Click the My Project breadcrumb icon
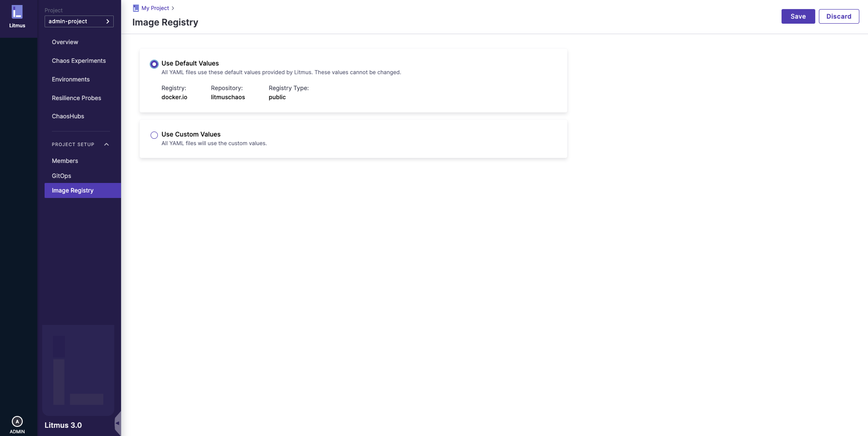 tap(136, 8)
